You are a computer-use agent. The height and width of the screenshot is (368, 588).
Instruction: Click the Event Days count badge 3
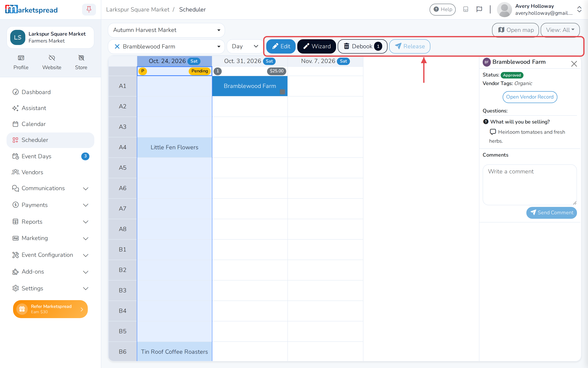click(85, 156)
